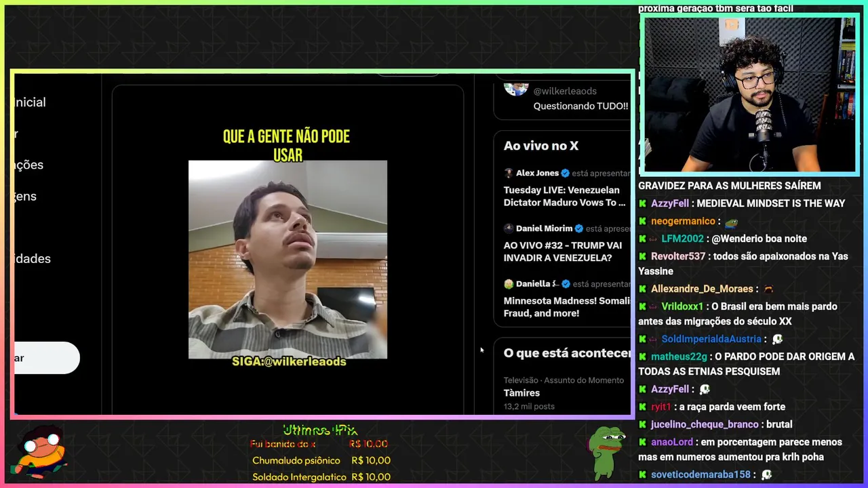Click Kick badge beside jucelino_cheque_branco
Image resolution: width=868 pixels, height=488 pixels.
642,424
